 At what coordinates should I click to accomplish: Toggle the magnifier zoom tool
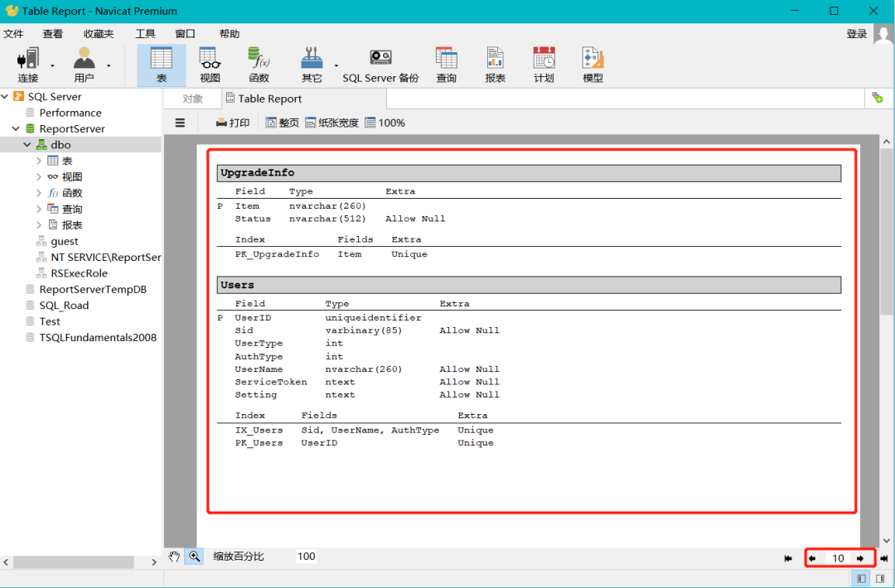click(194, 557)
